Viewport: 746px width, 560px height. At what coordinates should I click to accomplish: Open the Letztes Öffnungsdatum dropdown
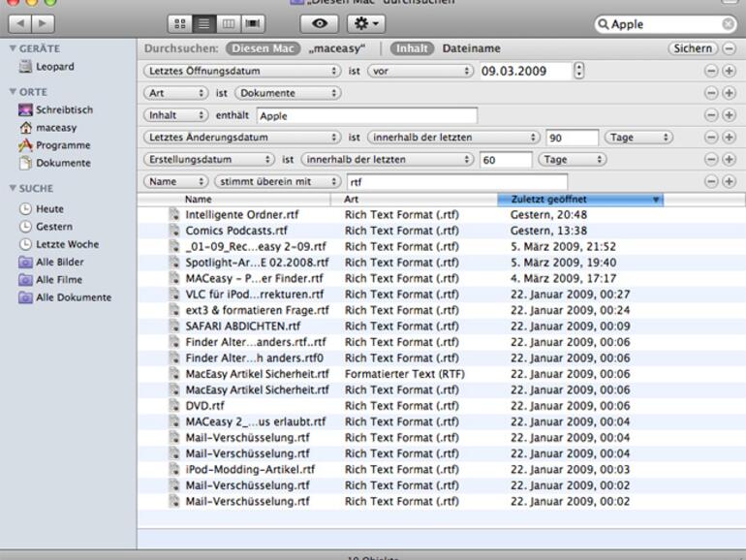click(x=242, y=71)
